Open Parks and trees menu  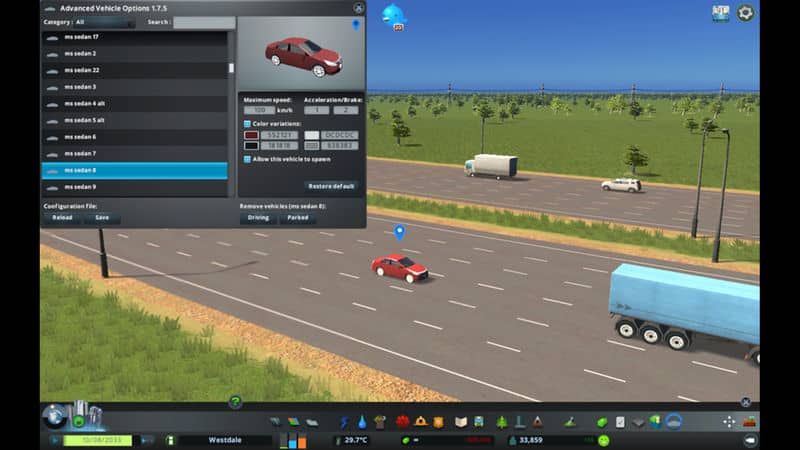click(501, 422)
